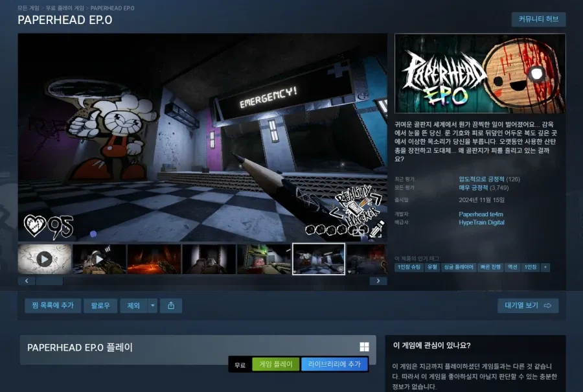Open the 무료 플레이 게임 breadcrumb link

click(65, 8)
